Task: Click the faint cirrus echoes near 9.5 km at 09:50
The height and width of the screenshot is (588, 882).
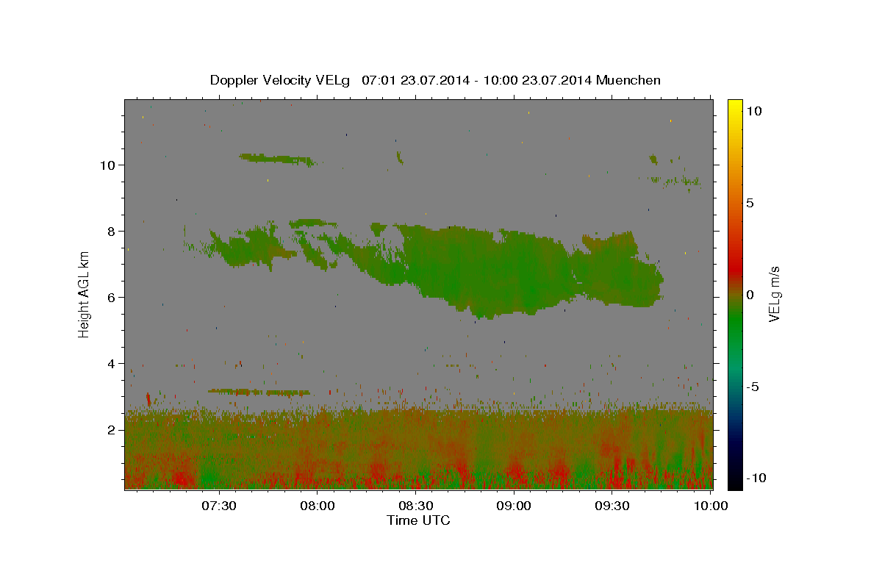Action: pos(675,180)
